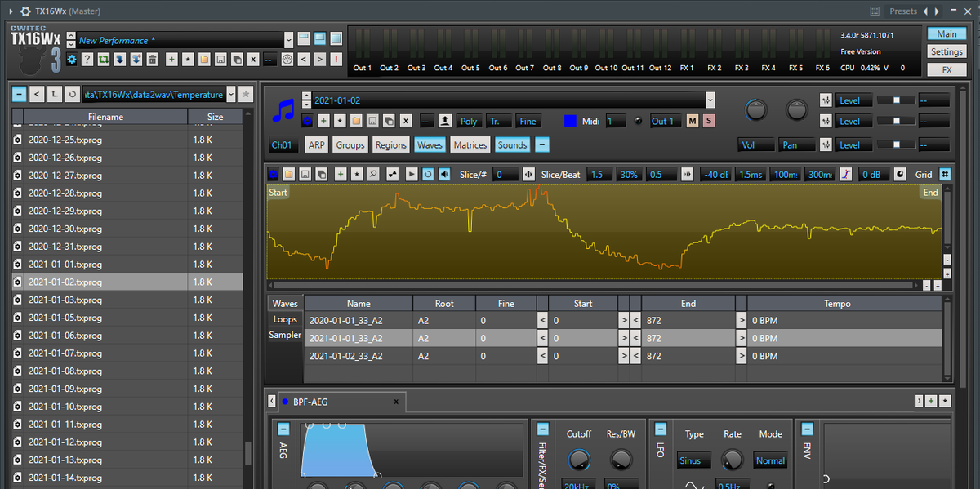Click the third Level slider next to Pan

(896, 144)
